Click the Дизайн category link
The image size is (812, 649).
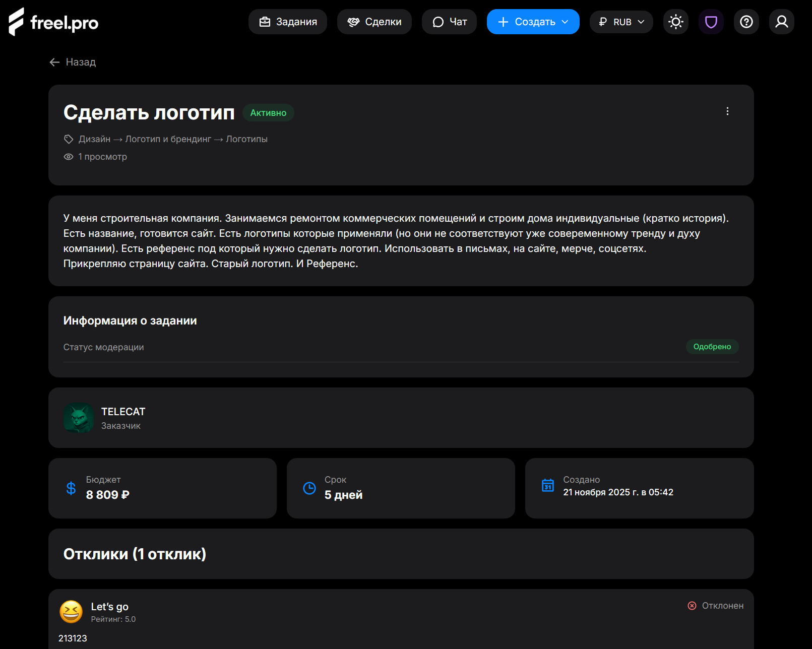[x=94, y=139]
